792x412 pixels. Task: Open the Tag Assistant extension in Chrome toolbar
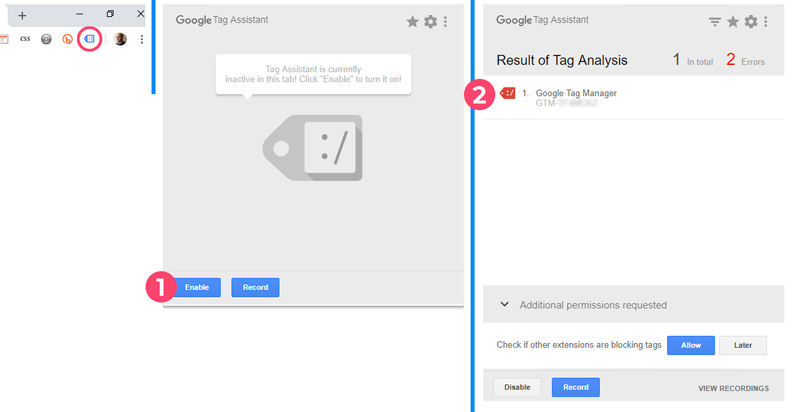[x=89, y=39]
